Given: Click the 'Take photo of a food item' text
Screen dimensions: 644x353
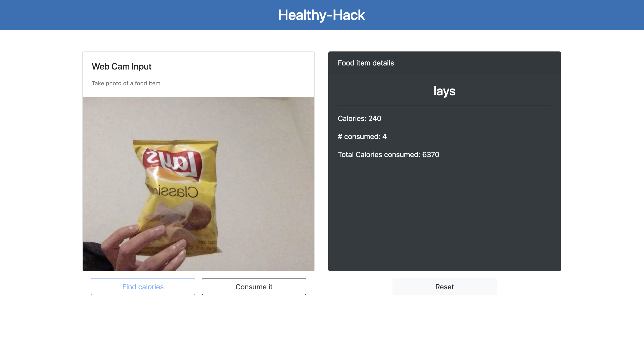Looking at the screenshot, I should [126, 83].
